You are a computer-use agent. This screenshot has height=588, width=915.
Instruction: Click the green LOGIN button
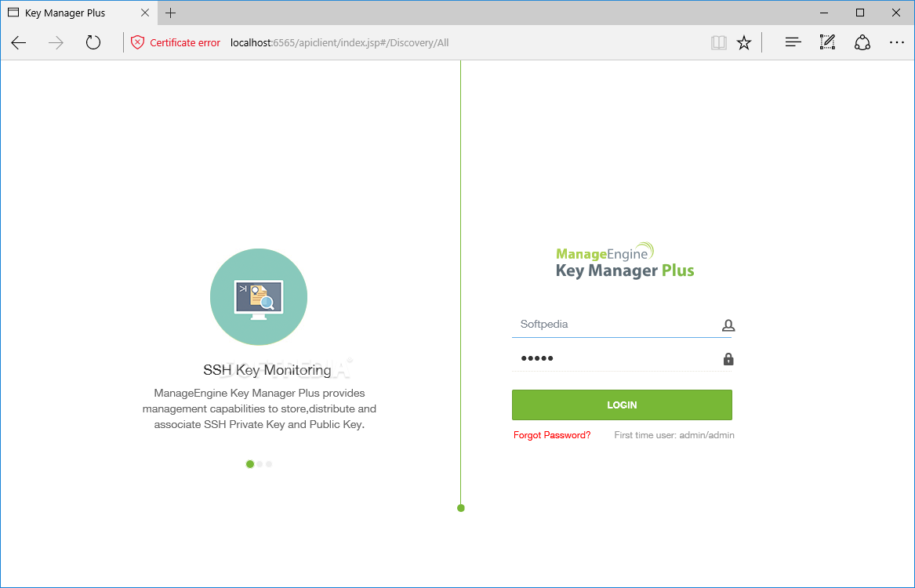point(622,405)
